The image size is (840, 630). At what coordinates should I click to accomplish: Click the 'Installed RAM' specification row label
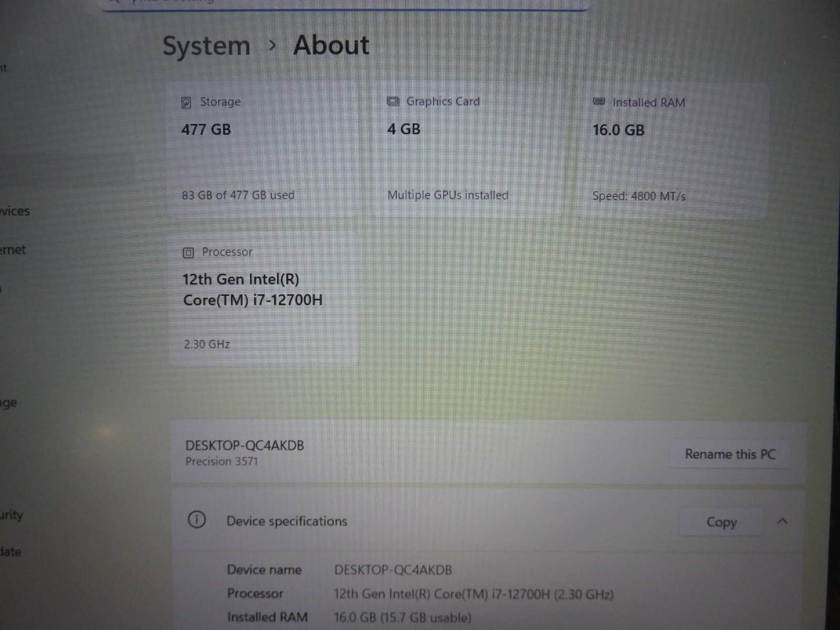[x=267, y=617]
